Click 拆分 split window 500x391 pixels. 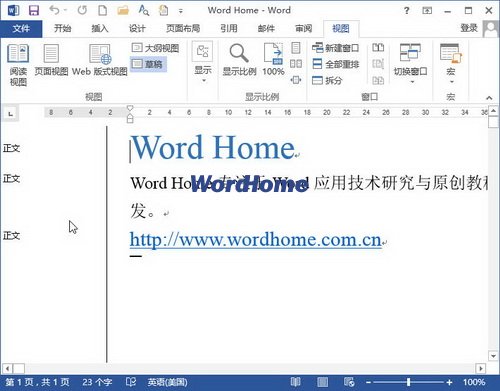coord(327,80)
